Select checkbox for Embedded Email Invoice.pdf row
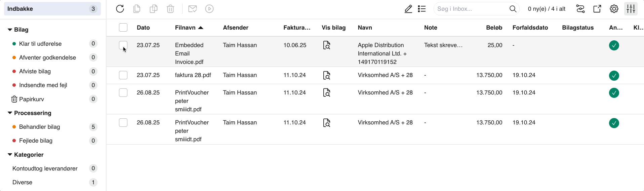This screenshot has width=644, height=191. click(123, 45)
